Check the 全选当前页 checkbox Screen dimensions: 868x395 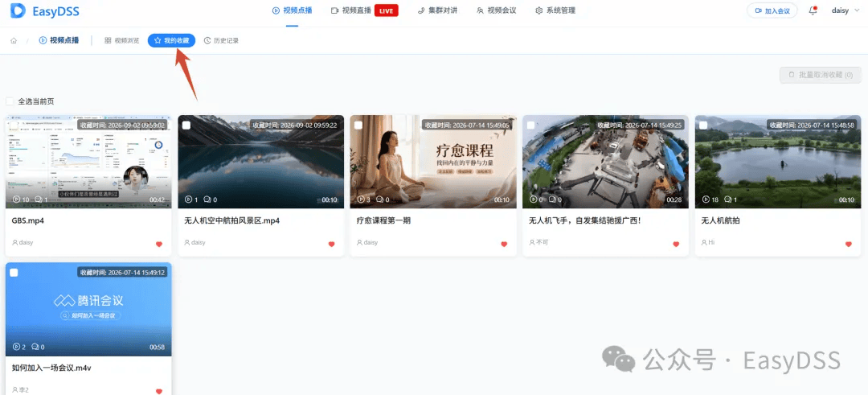pos(10,101)
